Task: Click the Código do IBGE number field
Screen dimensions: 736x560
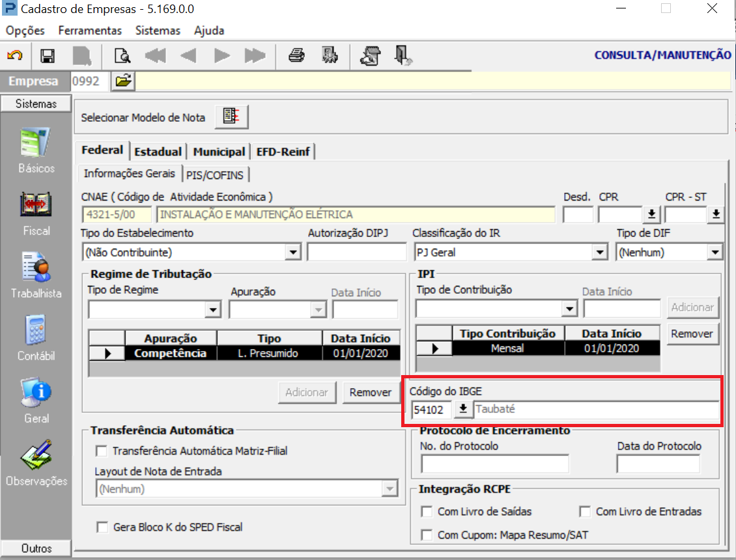Action: point(431,410)
